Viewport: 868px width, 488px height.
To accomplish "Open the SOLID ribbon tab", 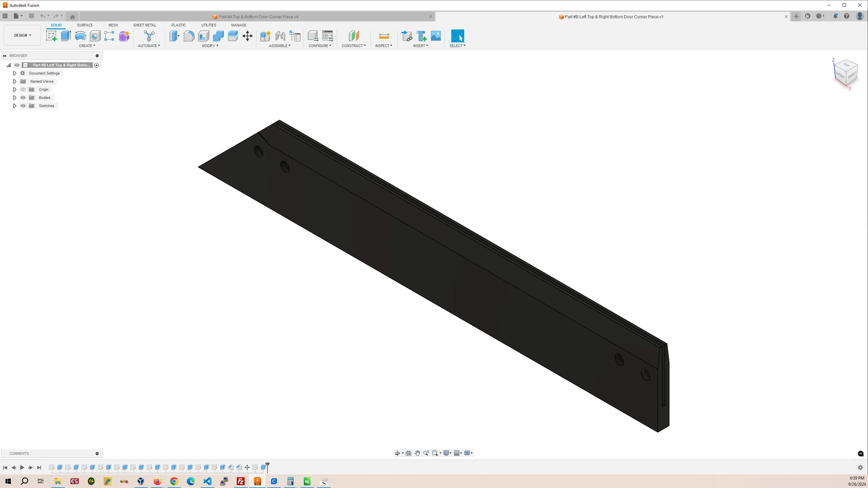I will (56, 24).
